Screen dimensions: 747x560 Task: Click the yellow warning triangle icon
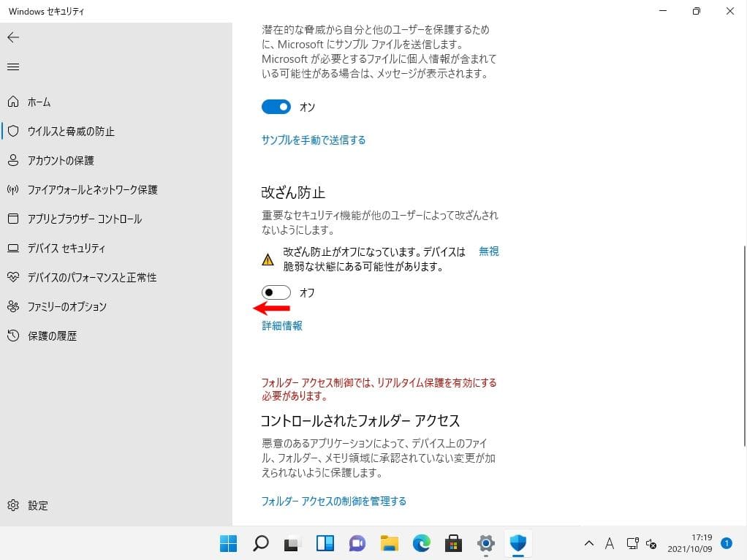click(268, 260)
